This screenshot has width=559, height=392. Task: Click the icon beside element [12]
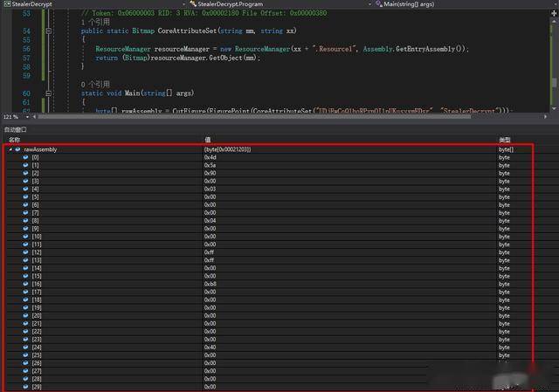25,252
